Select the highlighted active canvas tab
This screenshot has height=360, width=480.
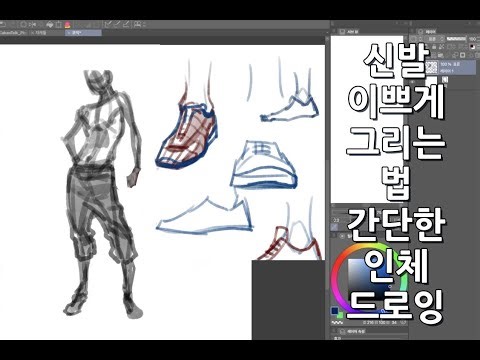[x=83, y=33]
